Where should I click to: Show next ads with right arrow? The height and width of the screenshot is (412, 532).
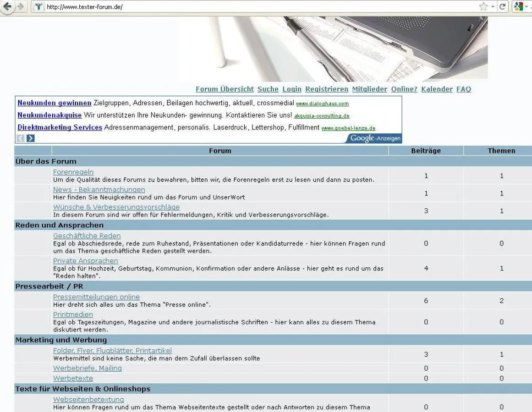coord(31,138)
